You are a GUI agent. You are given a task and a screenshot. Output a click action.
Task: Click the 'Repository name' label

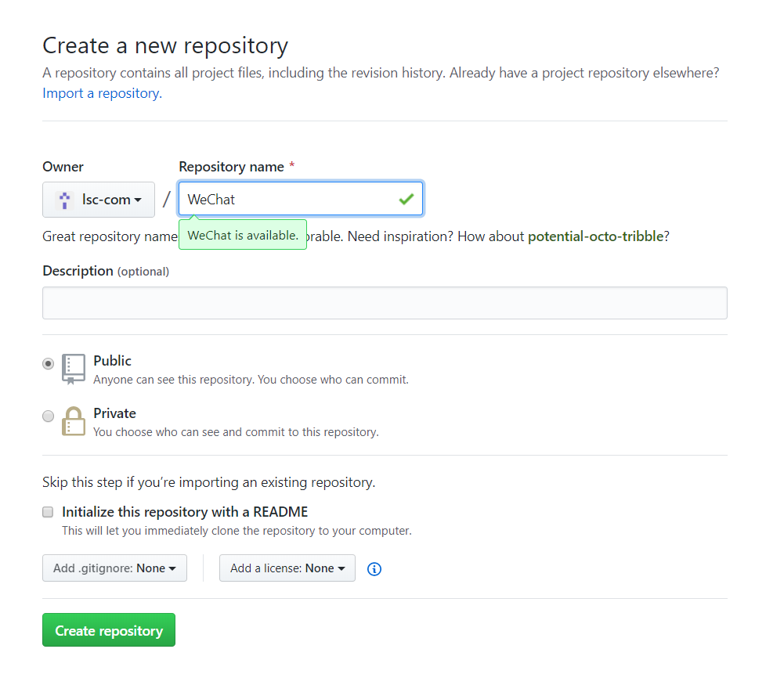tap(231, 167)
